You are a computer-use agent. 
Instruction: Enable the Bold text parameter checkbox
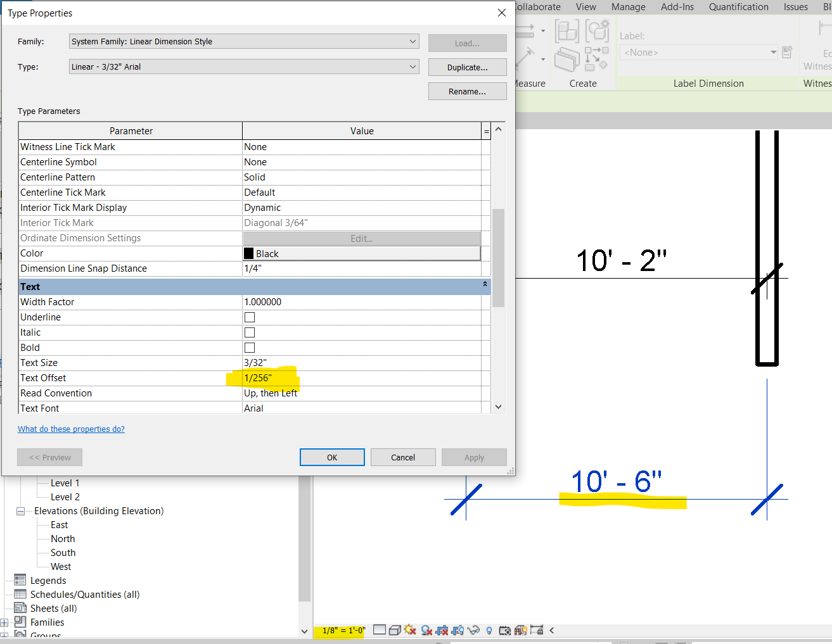249,347
